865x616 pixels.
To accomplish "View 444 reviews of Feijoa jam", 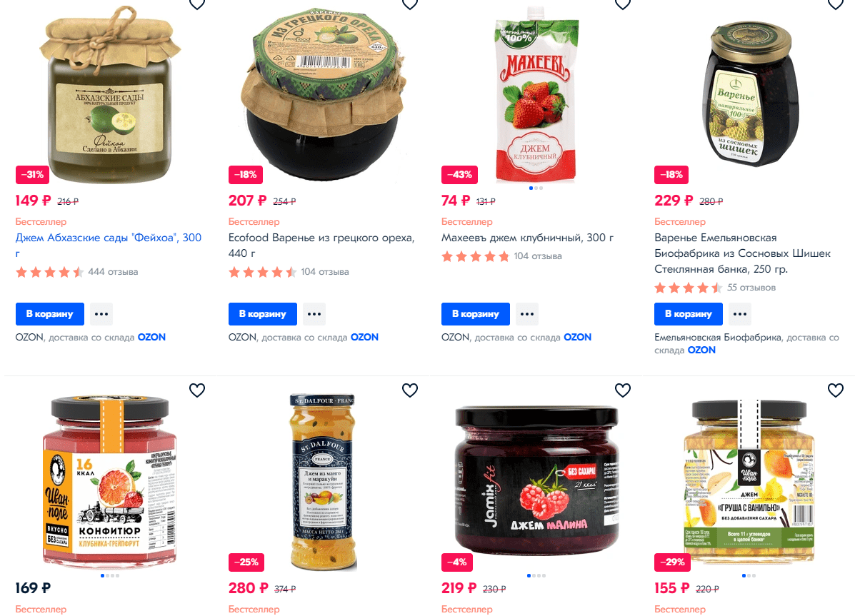I will (x=113, y=272).
